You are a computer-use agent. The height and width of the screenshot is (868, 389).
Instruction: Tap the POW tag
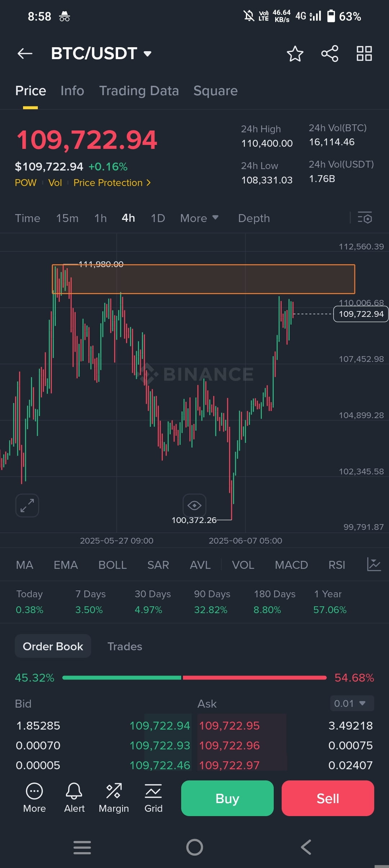[x=26, y=183]
